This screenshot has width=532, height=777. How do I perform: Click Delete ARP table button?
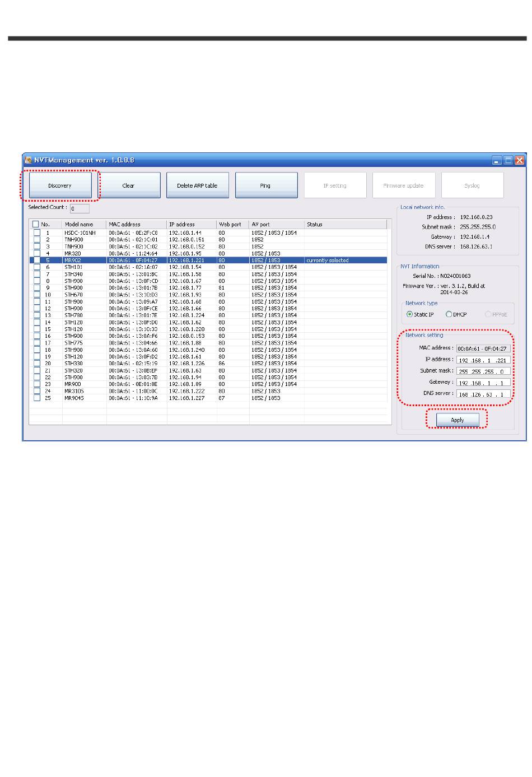pyautogui.click(x=197, y=185)
